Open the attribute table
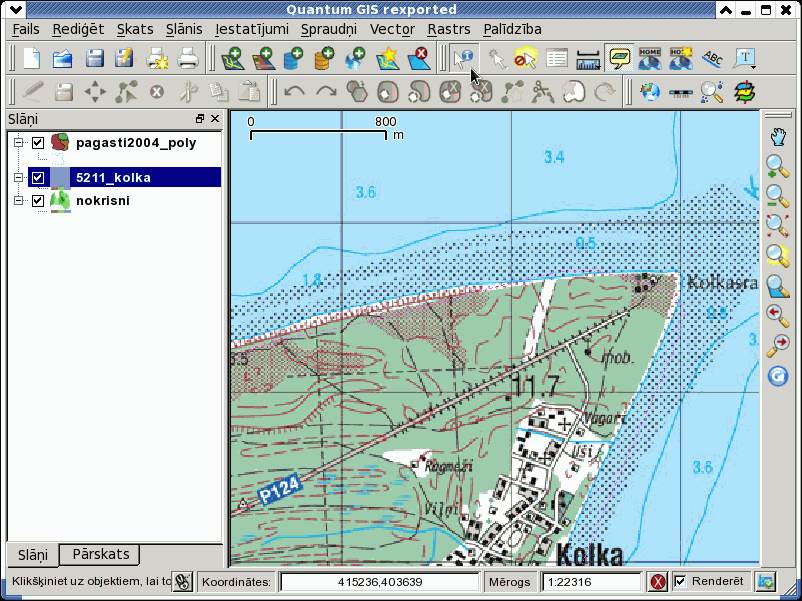The width and height of the screenshot is (802, 601). pos(557,58)
